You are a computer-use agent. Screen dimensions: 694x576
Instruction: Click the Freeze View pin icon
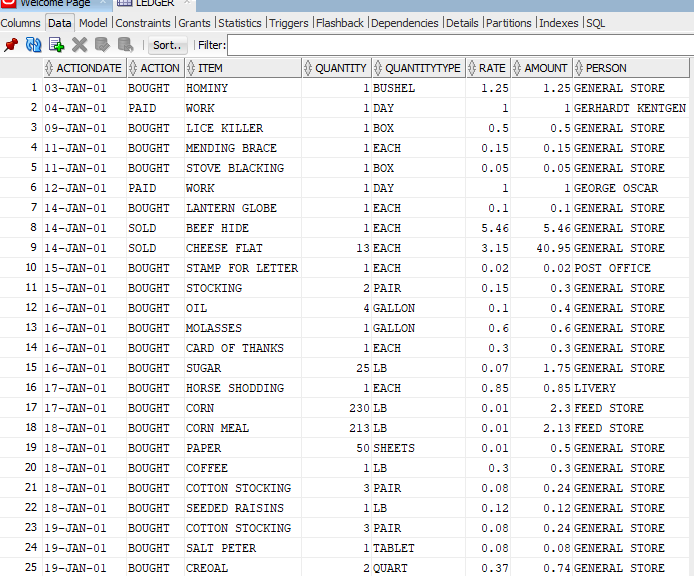coord(11,45)
